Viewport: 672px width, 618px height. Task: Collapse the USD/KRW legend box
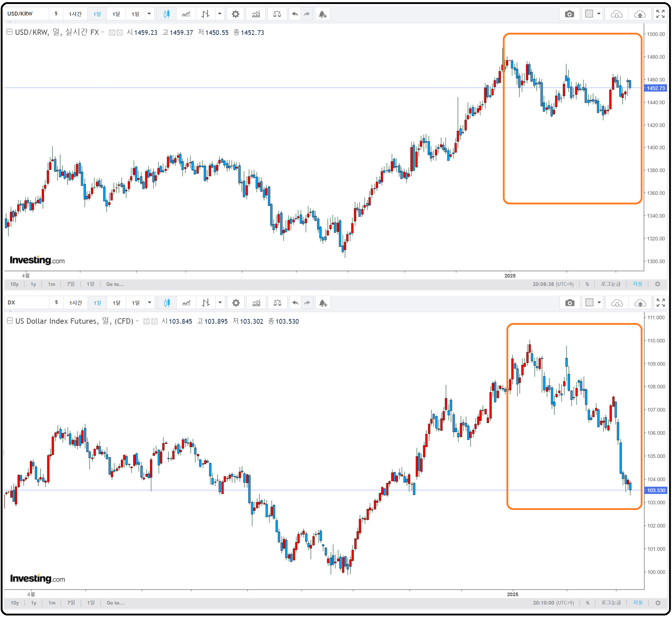point(10,32)
